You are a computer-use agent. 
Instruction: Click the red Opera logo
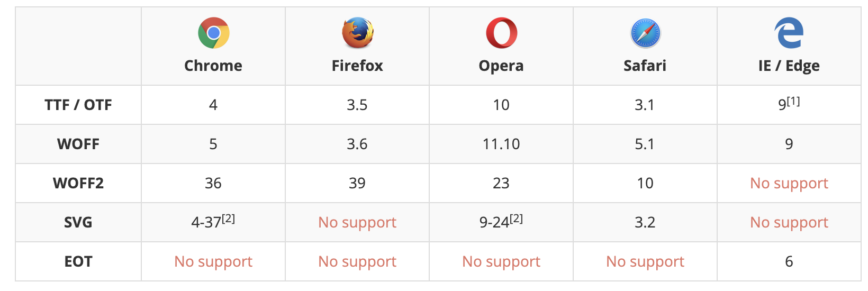[502, 33]
